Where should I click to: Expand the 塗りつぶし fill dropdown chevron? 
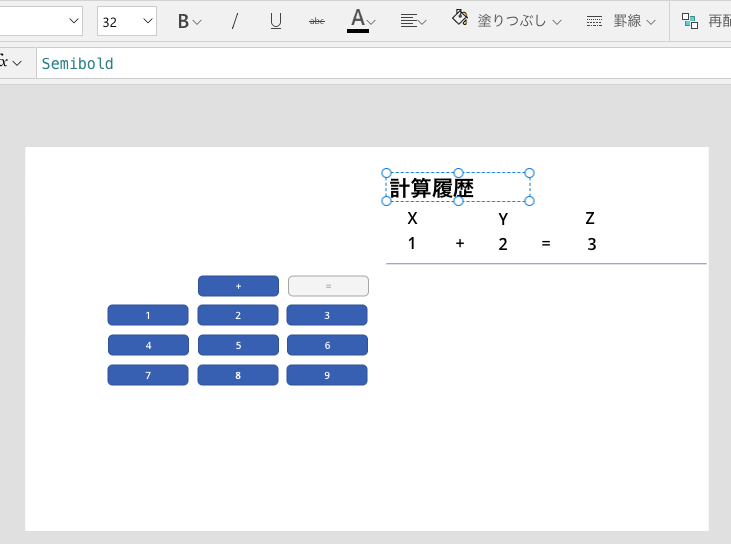click(557, 22)
